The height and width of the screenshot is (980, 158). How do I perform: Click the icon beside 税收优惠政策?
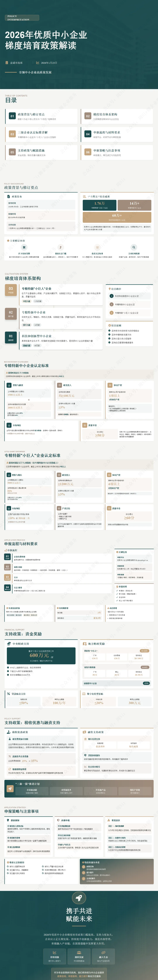coord(9,732)
